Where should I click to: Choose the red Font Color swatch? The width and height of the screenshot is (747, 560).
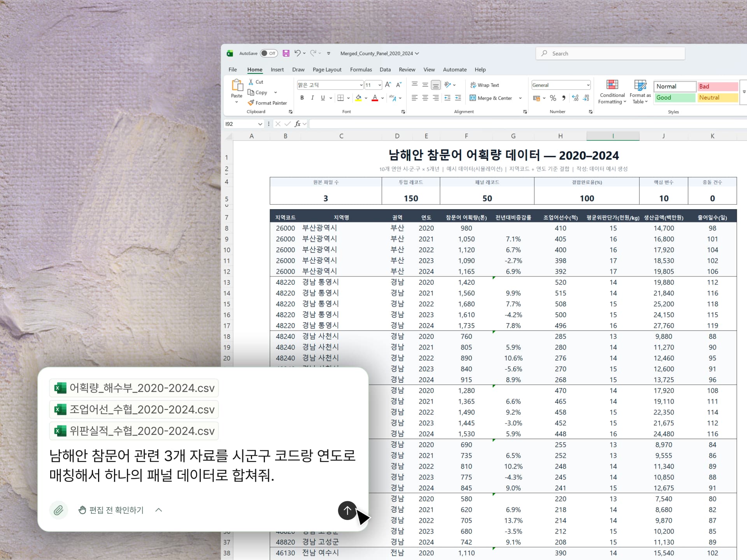375,98
